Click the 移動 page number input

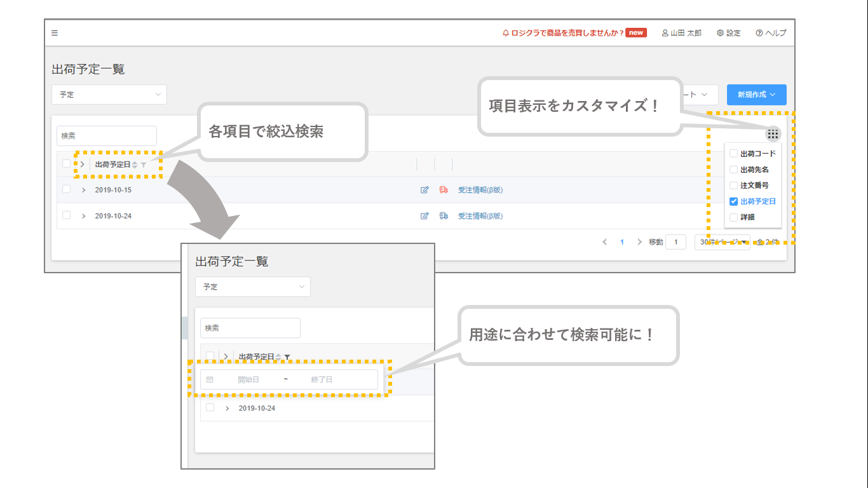675,242
